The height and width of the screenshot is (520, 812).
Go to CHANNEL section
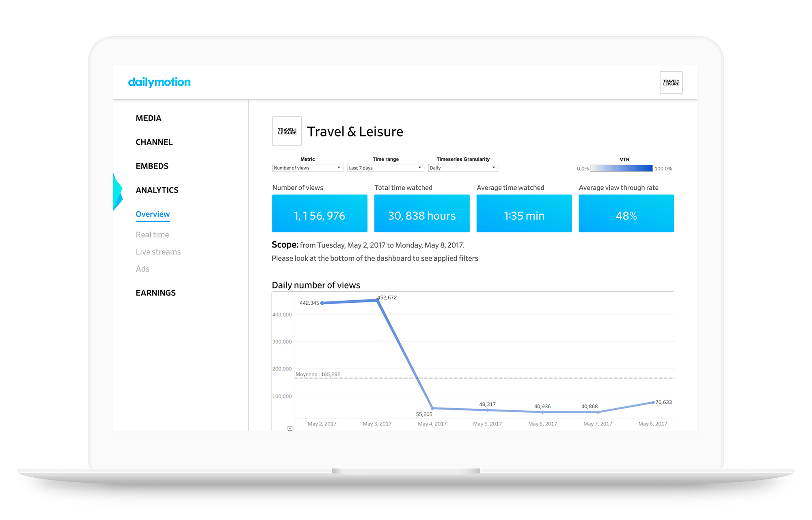(154, 142)
